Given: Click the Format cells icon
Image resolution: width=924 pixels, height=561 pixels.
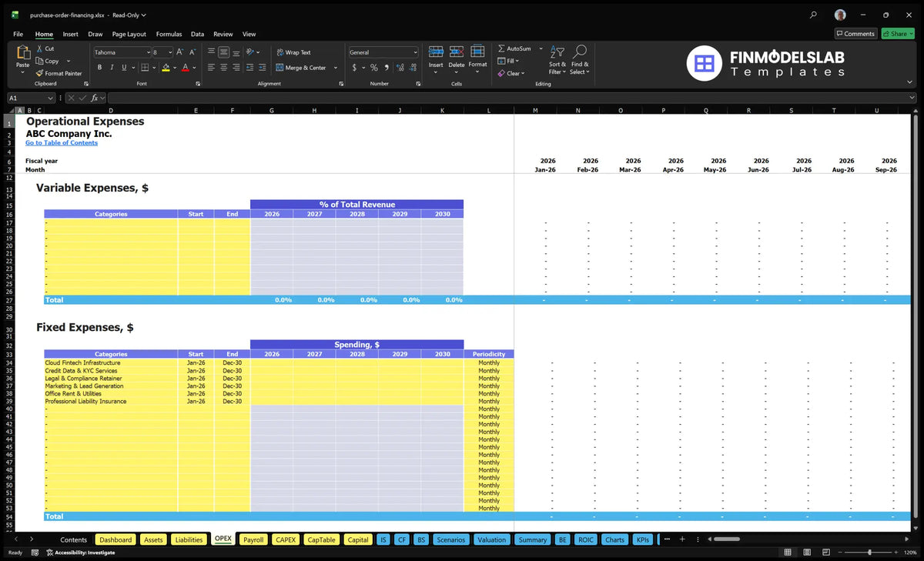Looking at the screenshot, I should tap(477, 52).
